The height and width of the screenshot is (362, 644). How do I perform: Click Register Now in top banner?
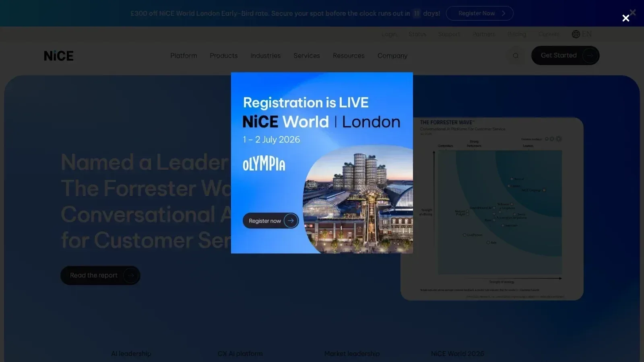coord(480,13)
